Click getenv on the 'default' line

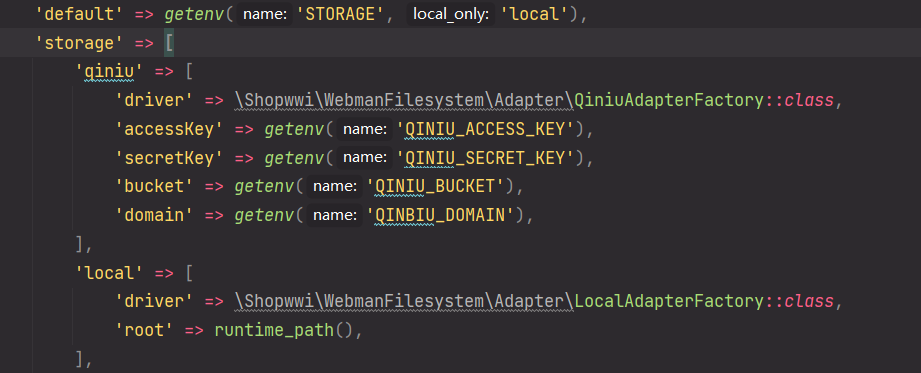194,15
